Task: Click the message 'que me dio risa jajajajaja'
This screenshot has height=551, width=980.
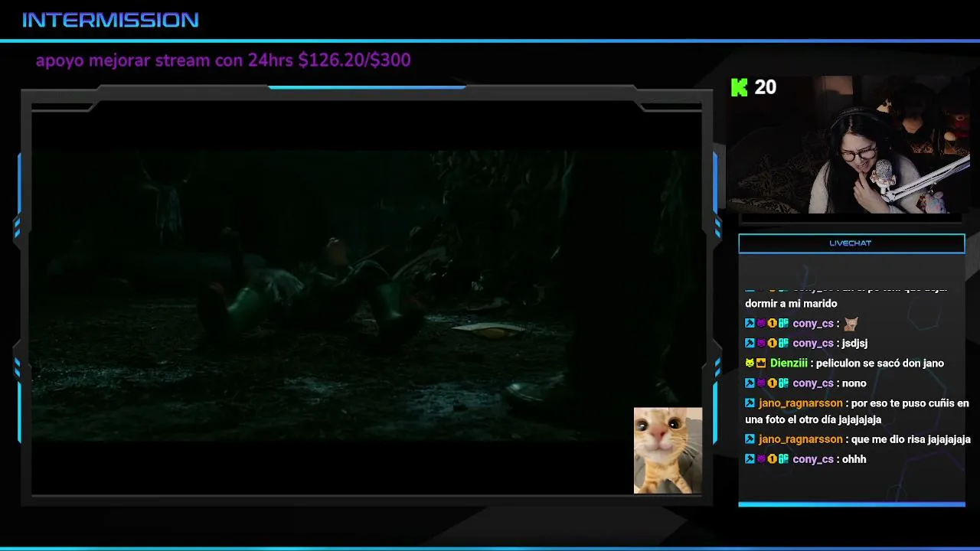Action: pyautogui.click(x=911, y=439)
